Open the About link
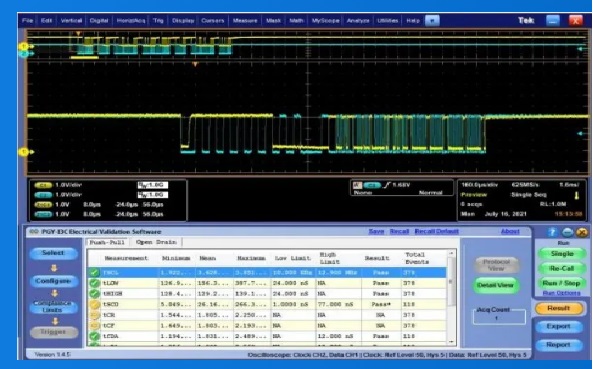The image size is (595, 369). [510, 231]
